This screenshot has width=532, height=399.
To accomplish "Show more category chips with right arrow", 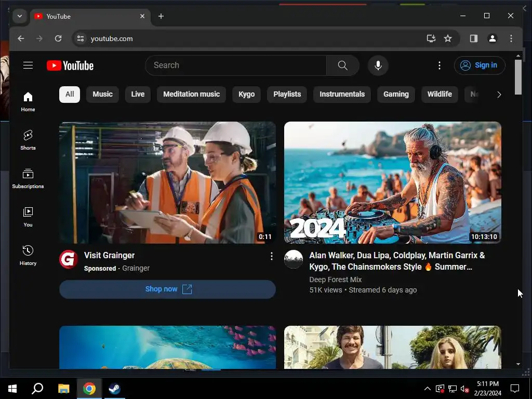I will click(x=499, y=95).
